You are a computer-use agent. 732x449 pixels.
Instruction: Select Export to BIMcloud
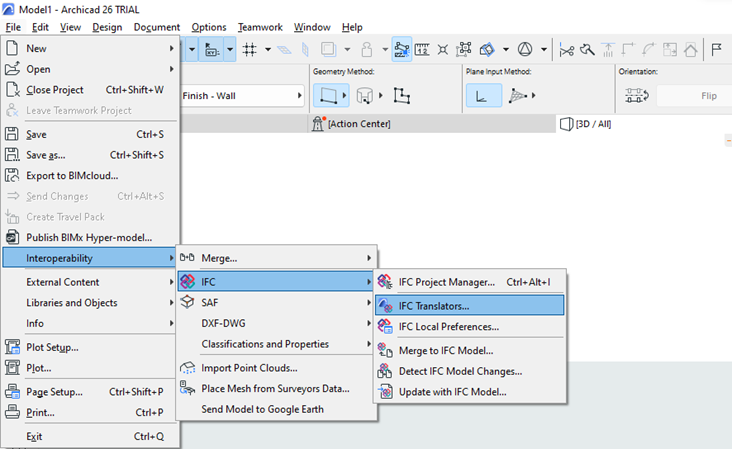(x=90, y=175)
